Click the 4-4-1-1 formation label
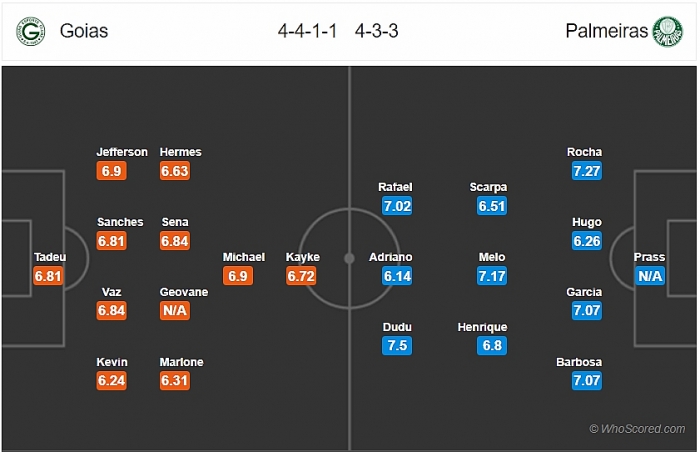This screenshot has height=452, width=700. [x=307, y=31]
